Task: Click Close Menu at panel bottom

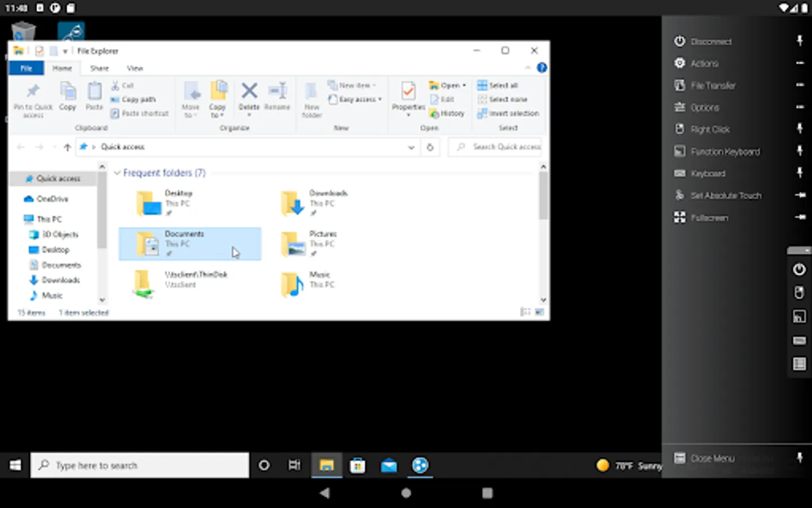Action: tap(712, 458)
